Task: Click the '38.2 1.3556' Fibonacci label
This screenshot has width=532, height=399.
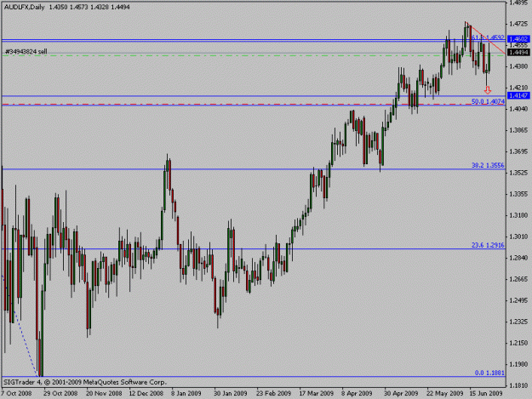Action: (x=488, y=165)
